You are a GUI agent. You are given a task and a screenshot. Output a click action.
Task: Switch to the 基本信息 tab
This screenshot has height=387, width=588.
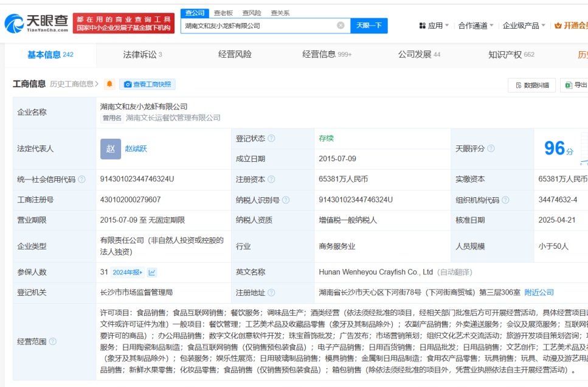click(50, 55)
